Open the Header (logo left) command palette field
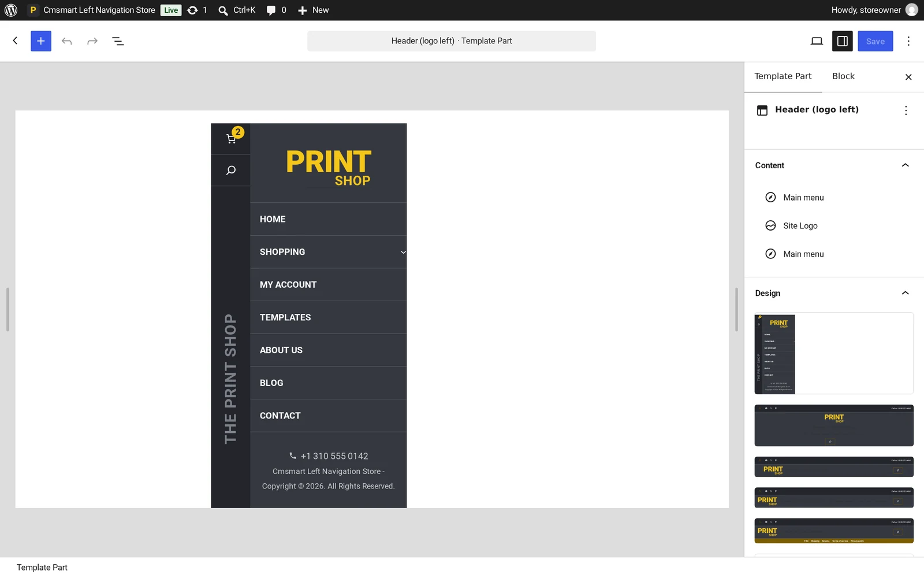Image resolution: width=924 pixels, height=578 pixels. click(x=452, y=41)
